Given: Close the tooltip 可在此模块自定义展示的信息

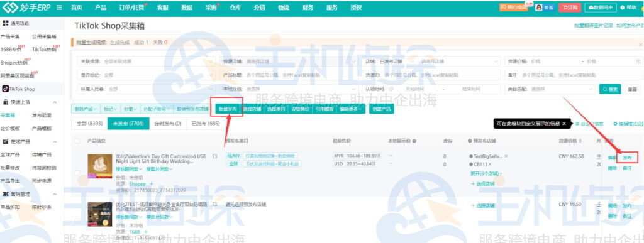Looking at the screenshot, I should point(564,123).
